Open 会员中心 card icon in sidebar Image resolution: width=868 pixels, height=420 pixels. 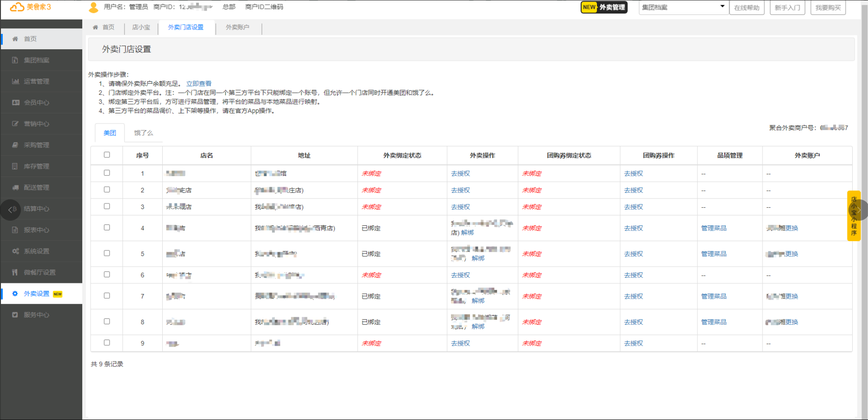pyautogui.click(x=15, y=103)
